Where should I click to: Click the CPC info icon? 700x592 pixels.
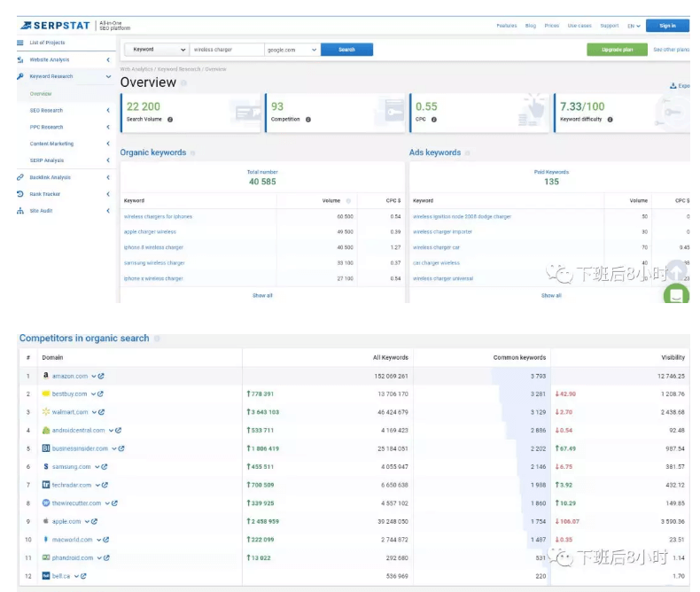click(431, 119)
